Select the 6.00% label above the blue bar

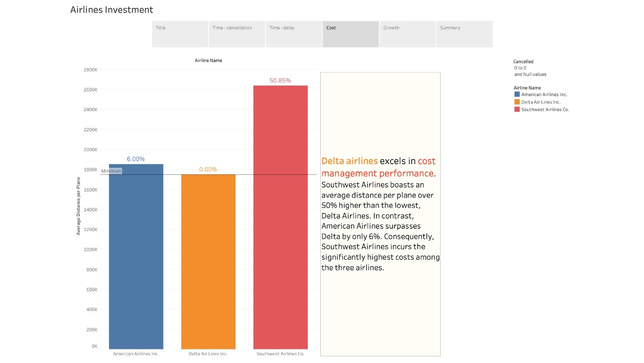coord(136,159)
